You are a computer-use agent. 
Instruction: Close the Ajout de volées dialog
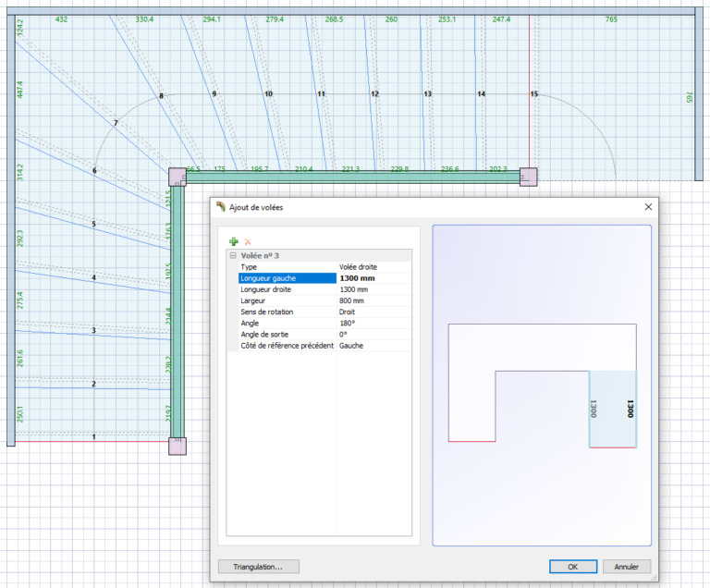(x=648, y=207)
